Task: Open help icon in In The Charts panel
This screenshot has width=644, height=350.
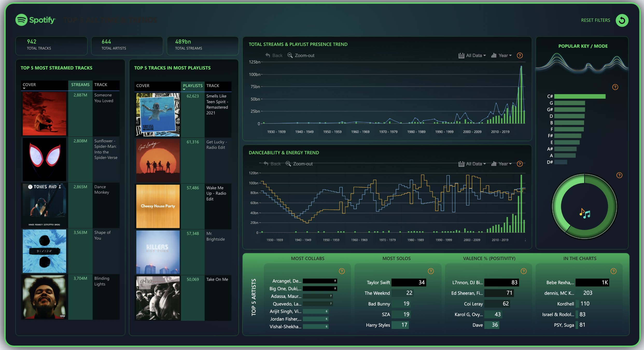Action: (613, 271)
